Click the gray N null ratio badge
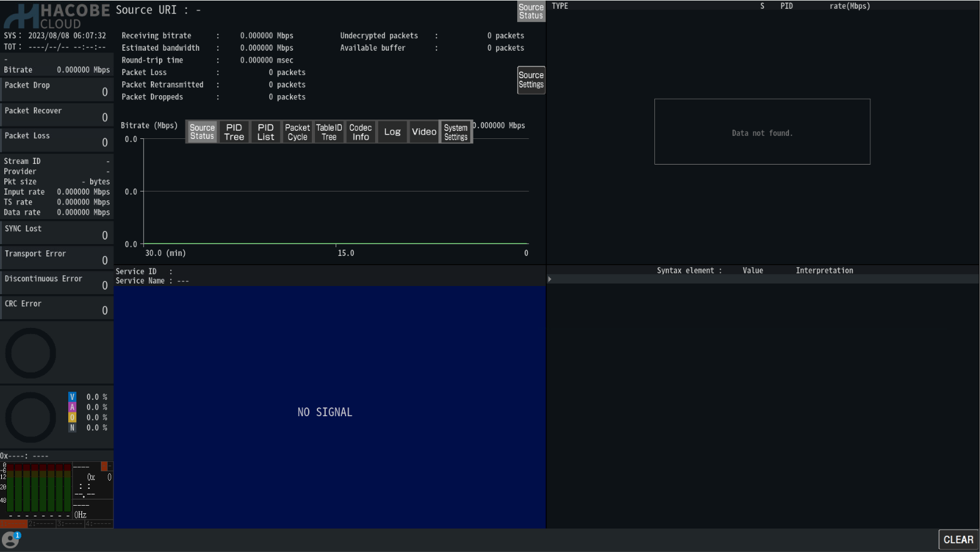Image resolution: width=980 pixels, height=552 pixels. (72, 427)
